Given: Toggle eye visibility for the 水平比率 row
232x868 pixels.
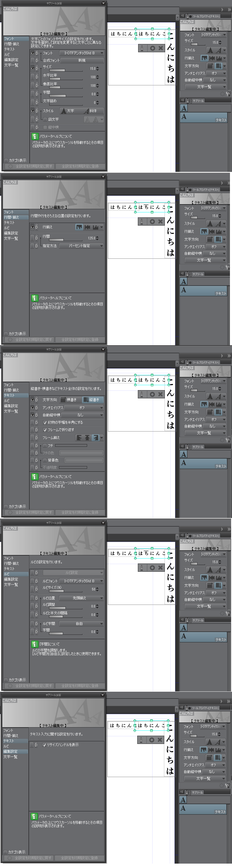Looking at the screenshot, I should coord(33,77).
